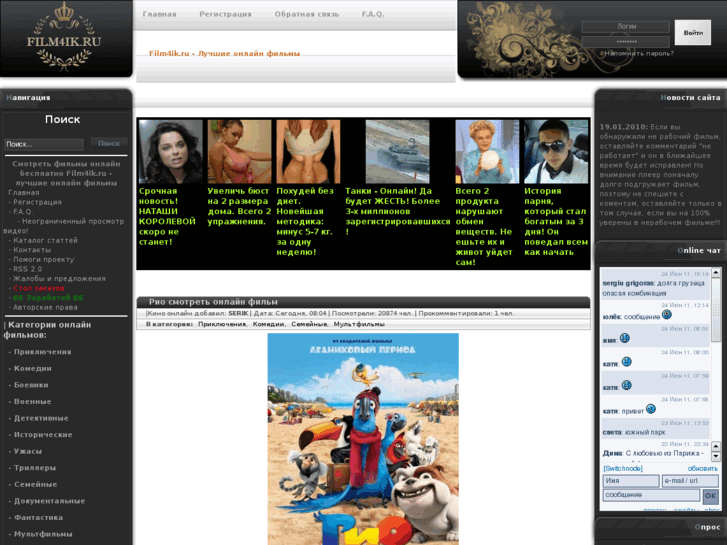
Task: Click обновить to refresh the chat
Action: pyautogui.click(x=702, y=468)
